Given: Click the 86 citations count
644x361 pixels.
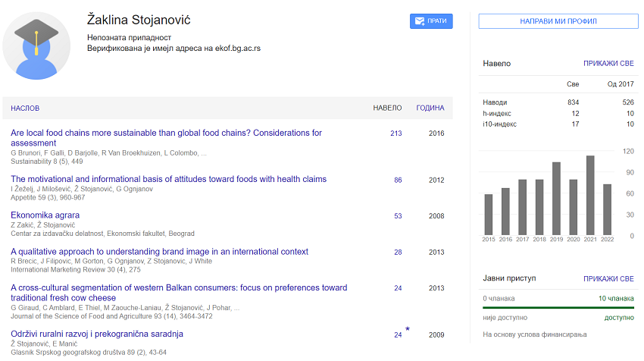Looking at the screenshot, I should pos(398,180).
